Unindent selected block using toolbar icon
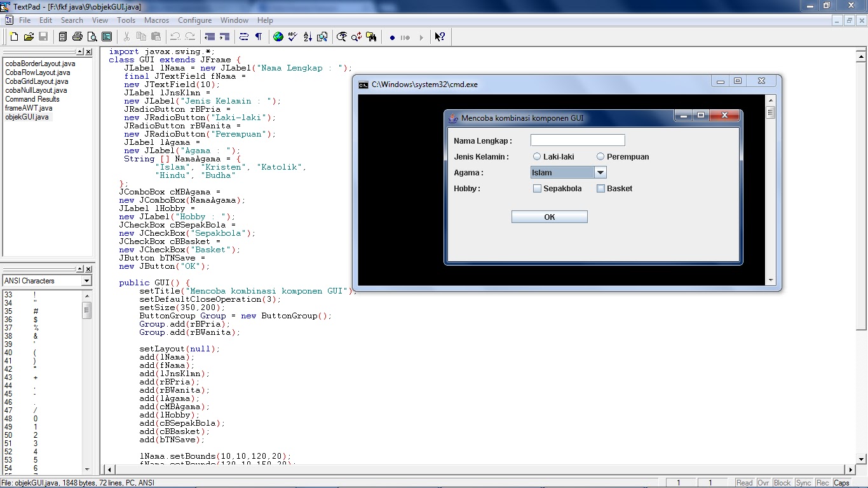Screen dimensions: 868x488 (210, 37)
